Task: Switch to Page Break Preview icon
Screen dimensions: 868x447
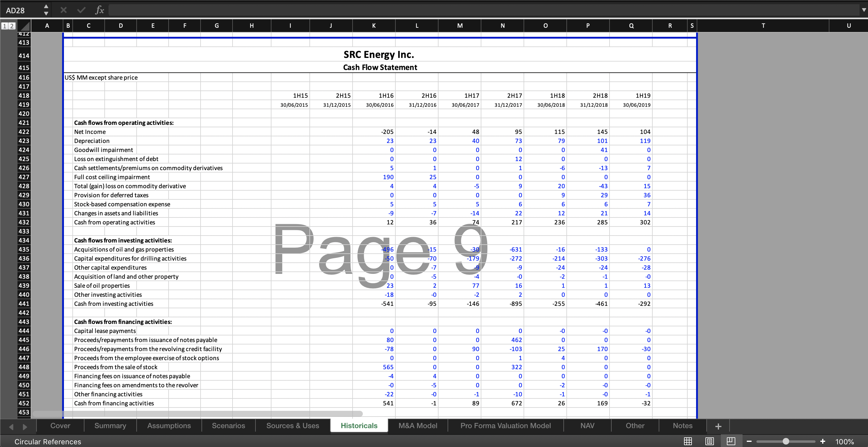Action: [x=731, y=441]
